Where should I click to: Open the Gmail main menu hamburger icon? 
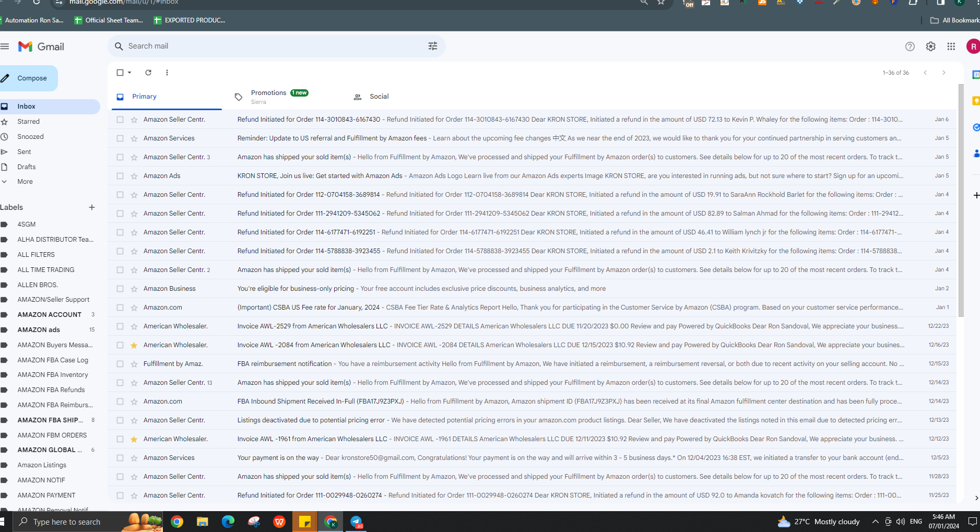coord(5,46)
